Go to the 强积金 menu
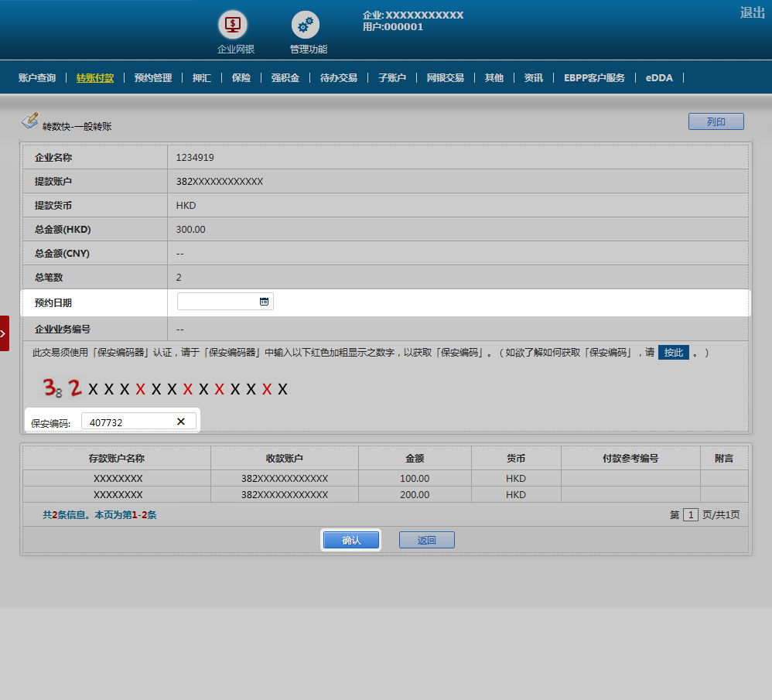The width and height of the screenshot is (772, 700). click(285, 78)
